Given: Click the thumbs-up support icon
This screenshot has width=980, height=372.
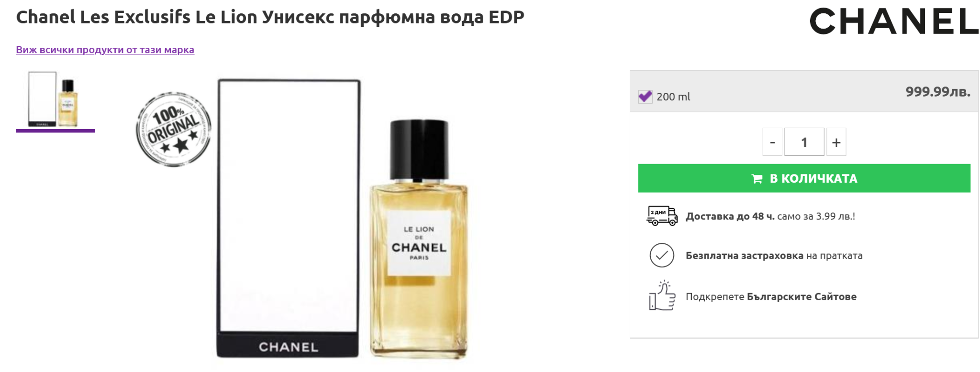Looking at the screenshot, I should click(x=662, y=296).
